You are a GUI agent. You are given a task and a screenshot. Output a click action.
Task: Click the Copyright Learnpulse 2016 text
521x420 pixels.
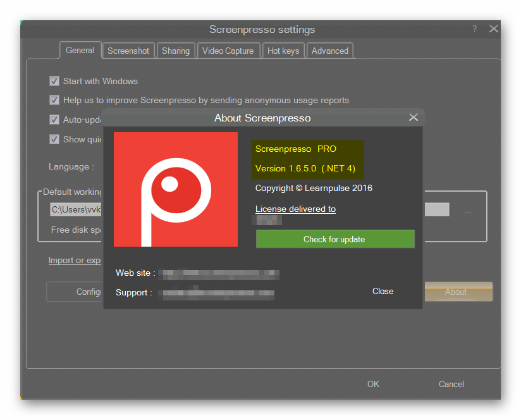[314, 188]
